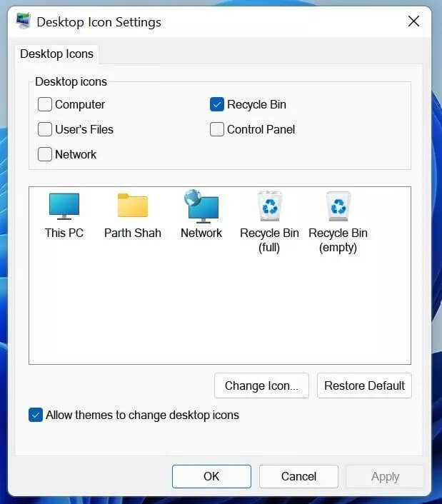Click the Change Icon... button
The image size is (442, 504).
[x=261, y=385]
